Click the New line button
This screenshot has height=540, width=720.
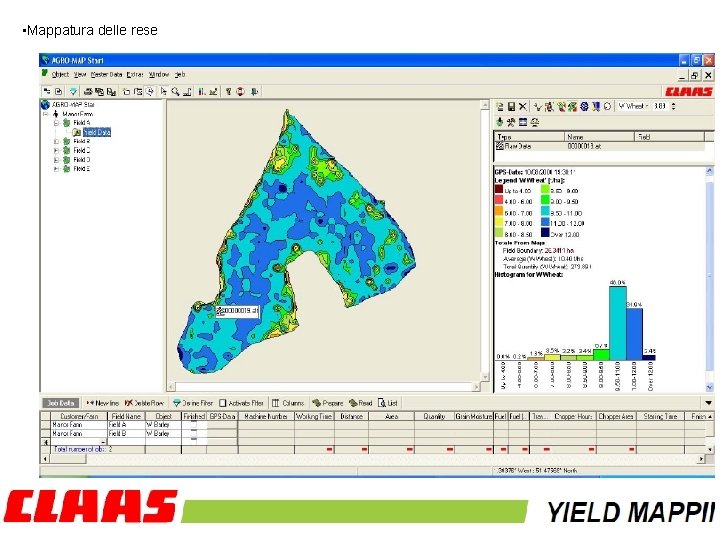(102, 403)
